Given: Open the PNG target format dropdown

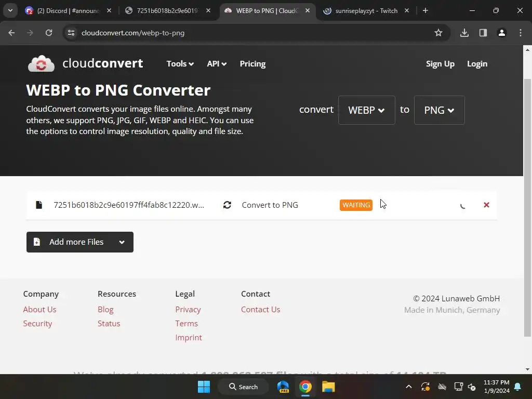Looking at the screenshot, I should point(439,110).
